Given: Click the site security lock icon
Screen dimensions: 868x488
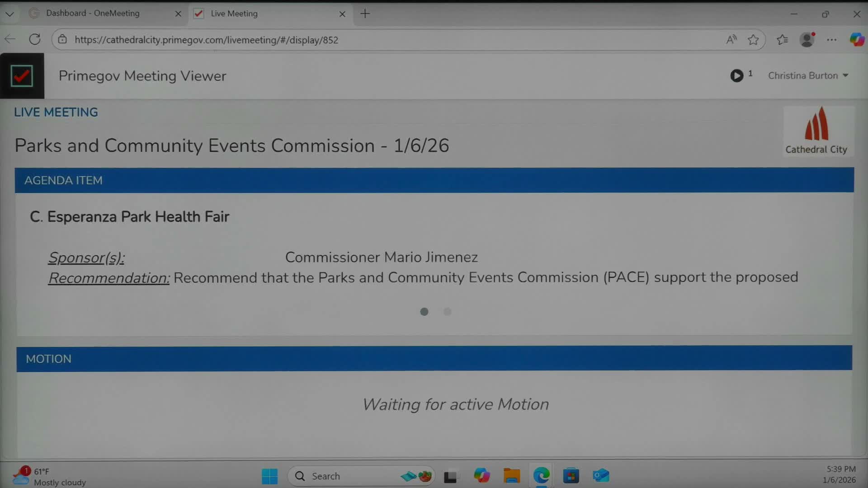Looking at the screenshot, I should point(63,39).
